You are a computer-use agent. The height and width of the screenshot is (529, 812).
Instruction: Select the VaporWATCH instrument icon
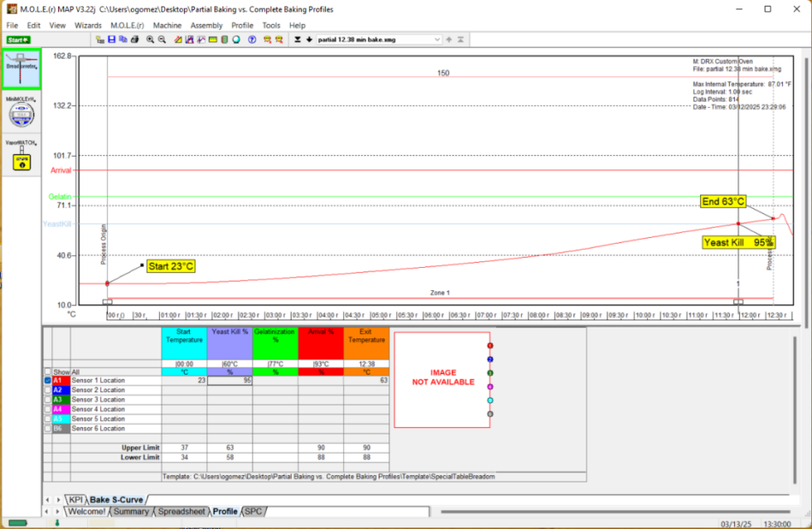[x=21, y=159]
